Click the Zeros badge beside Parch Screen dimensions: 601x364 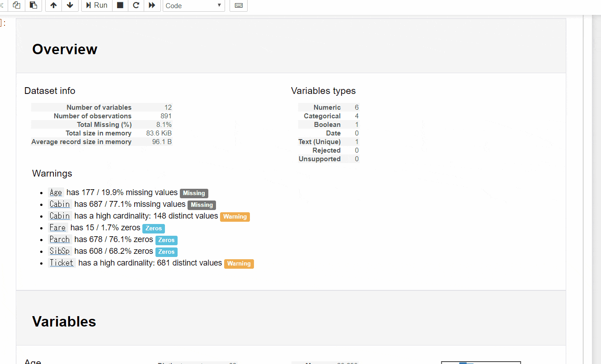click(x=166, y=240)
